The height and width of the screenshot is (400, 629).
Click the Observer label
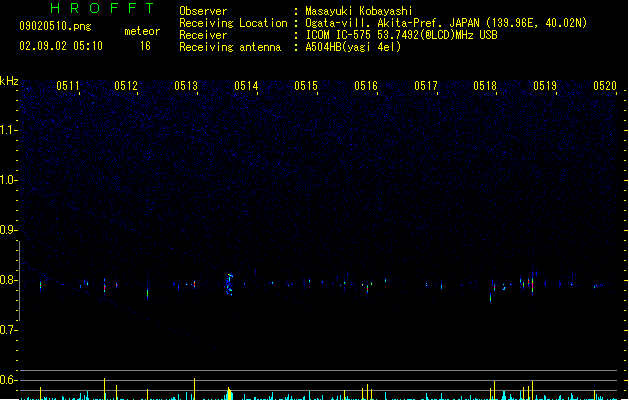click(x=203, y=11)
